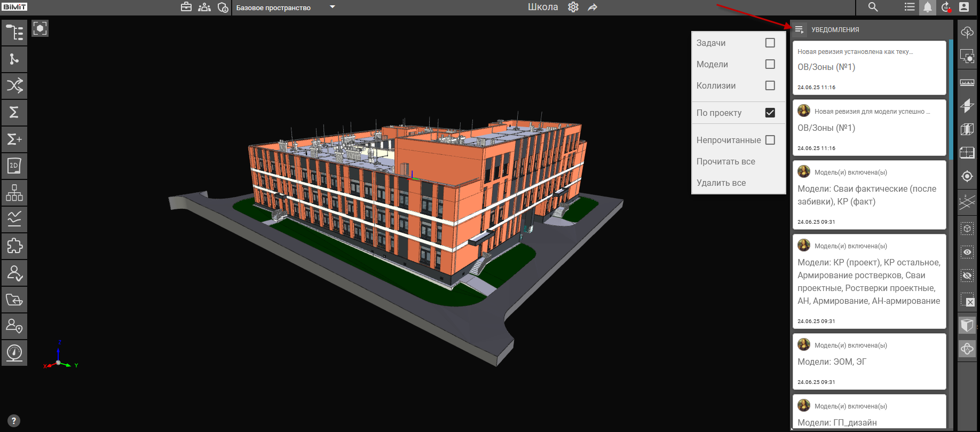
Task: Collapse the notifications filter menu icon
Action: point(799,30)
